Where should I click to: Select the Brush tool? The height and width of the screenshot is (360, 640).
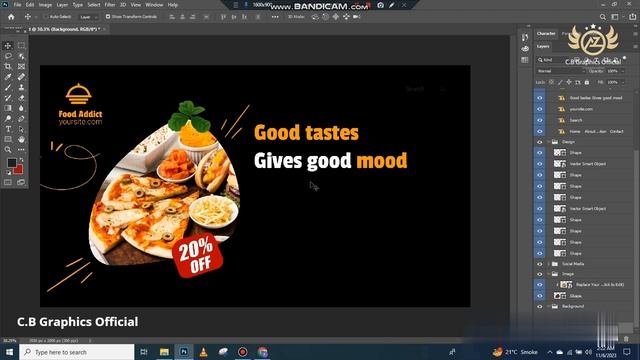(8, 87)
